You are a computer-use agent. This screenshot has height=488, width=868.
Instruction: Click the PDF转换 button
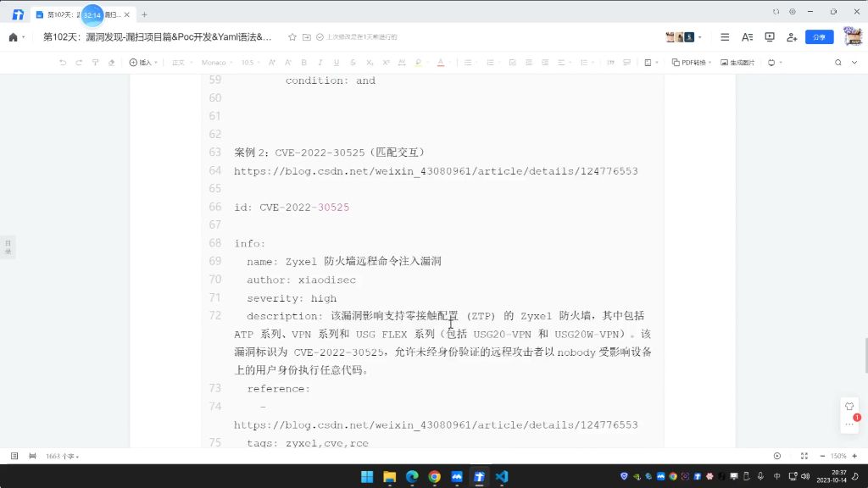pos(692,63)
